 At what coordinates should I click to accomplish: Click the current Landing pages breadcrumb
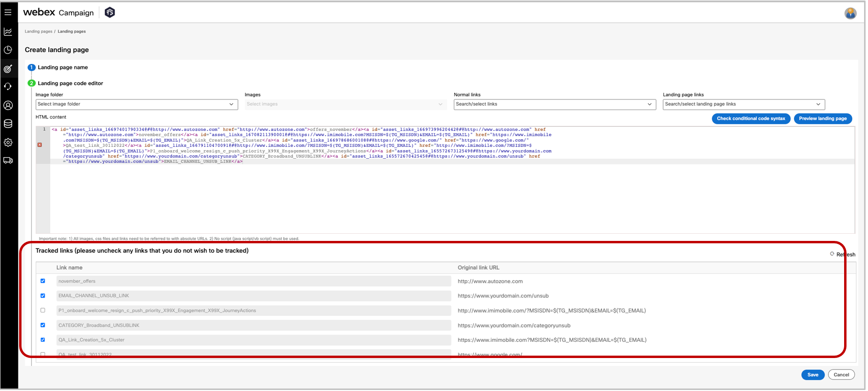[72, 32]
